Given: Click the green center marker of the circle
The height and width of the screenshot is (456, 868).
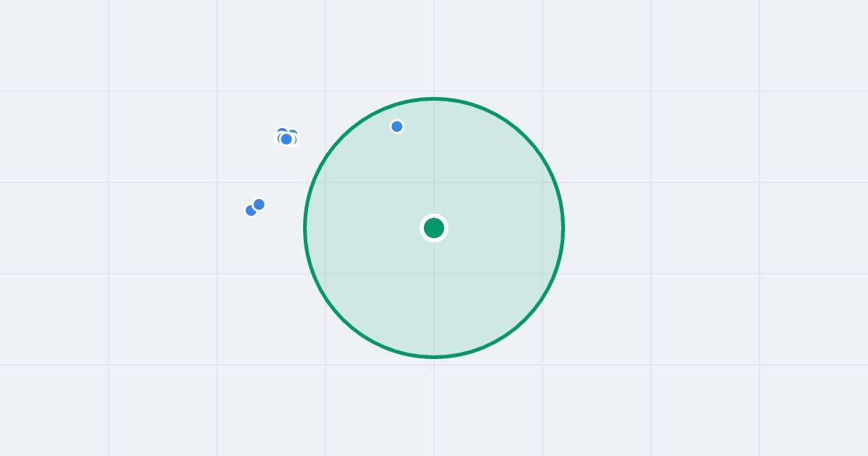Looking at the screenshot, I should point(434,228).
